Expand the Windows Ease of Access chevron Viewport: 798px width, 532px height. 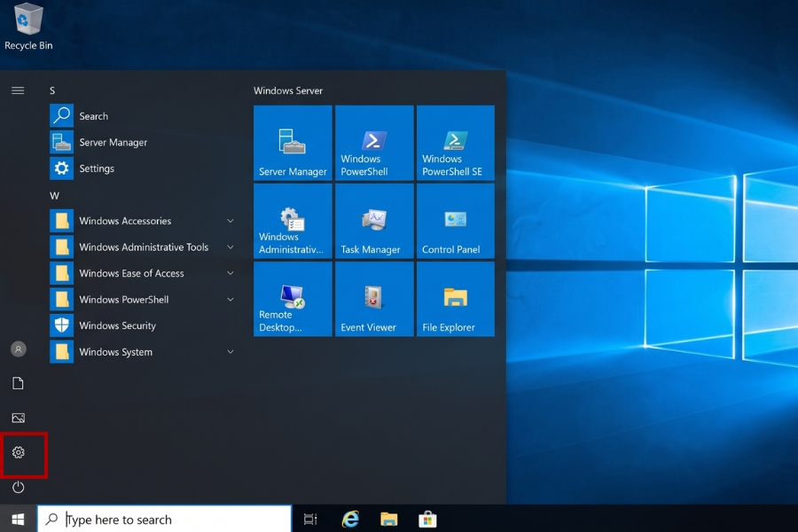coord(230,273)
